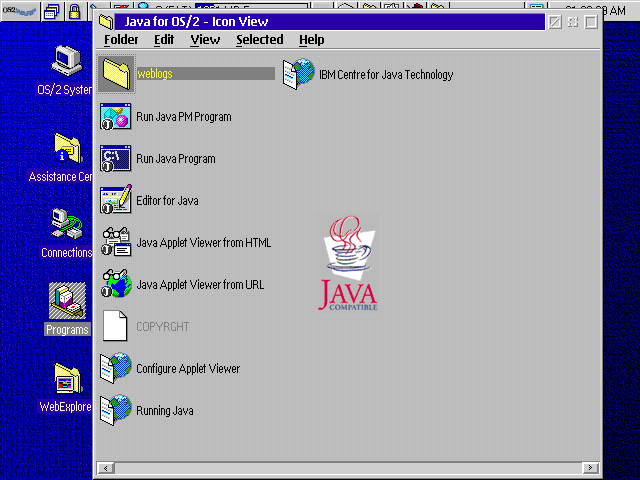Open the Help menu

coord(311,40)
